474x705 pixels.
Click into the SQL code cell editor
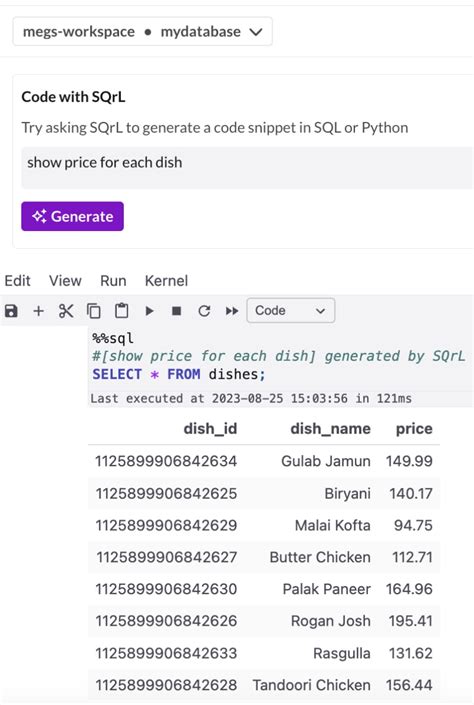pyautogui.click(x=281, y=357)
